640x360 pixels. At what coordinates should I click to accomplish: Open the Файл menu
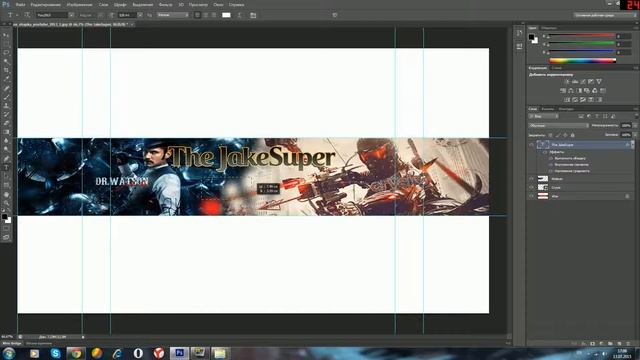point(20,5)
